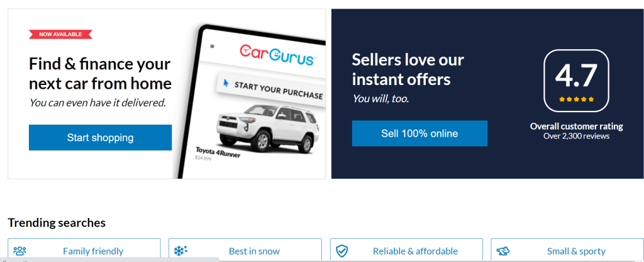The width and height of the screenshot is (644, 262).
Task: Click the Find & finance your next car heading
Action: 100,74
